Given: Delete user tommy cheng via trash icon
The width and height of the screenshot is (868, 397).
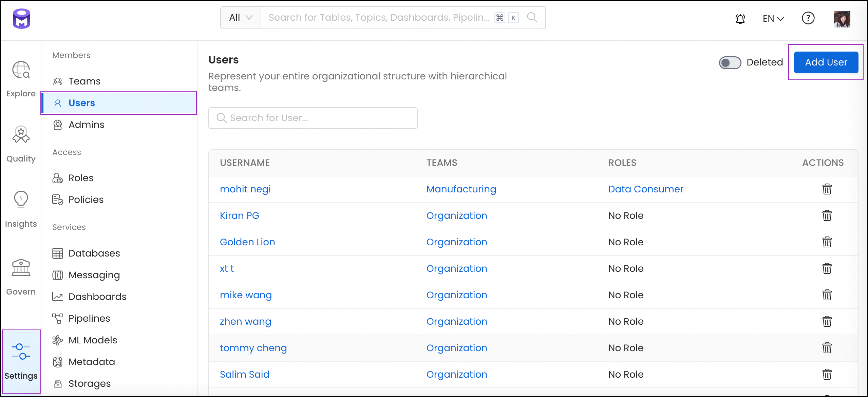Looking at the screenshot, I should tap(827, 348).
